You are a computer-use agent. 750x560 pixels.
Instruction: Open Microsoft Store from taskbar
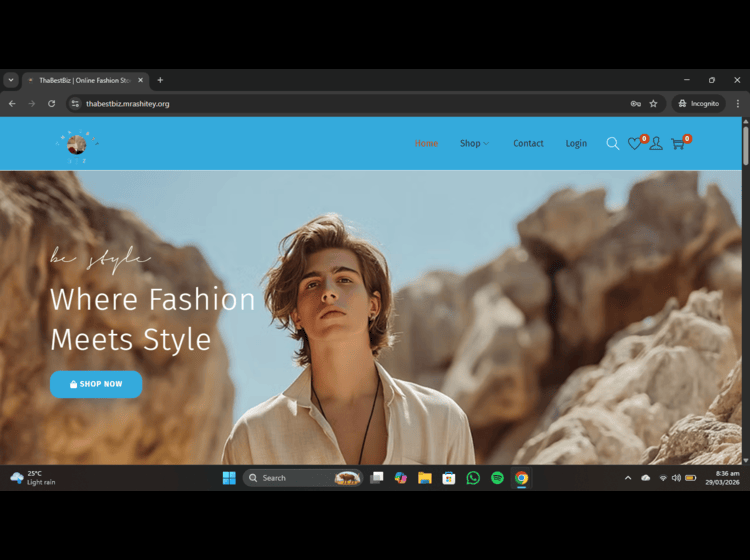click(x=449, y=478)
